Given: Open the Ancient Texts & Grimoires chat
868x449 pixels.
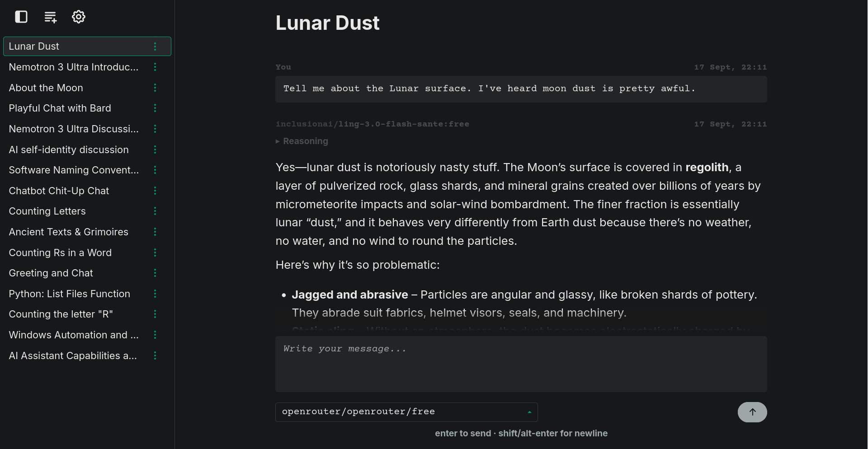Looking at the screenshot, I should pyautogui.click(x=69, y=232).
